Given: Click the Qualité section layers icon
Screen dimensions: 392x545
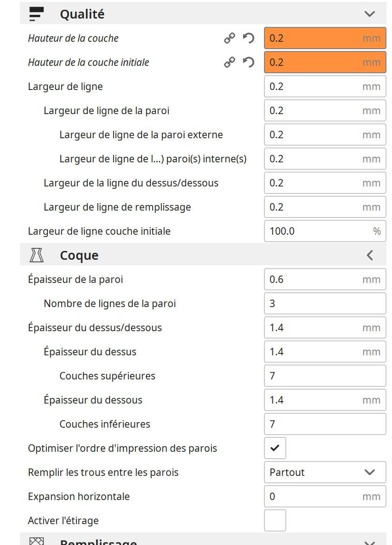Looking at the screenshot, I should pyautogui.click(x=37, y=14).
